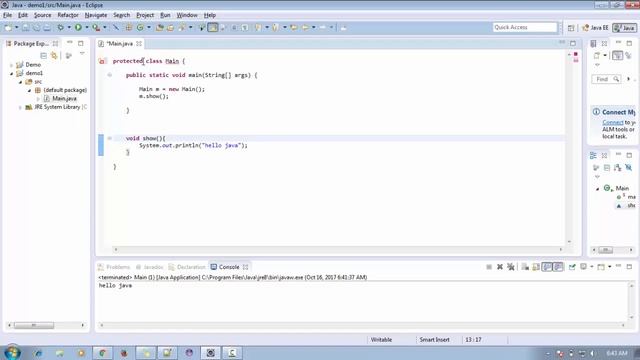640x360 pixels.
Task: Select Main.java in Package Explorer
Action: pyautogui.click(x=64, y=99)
